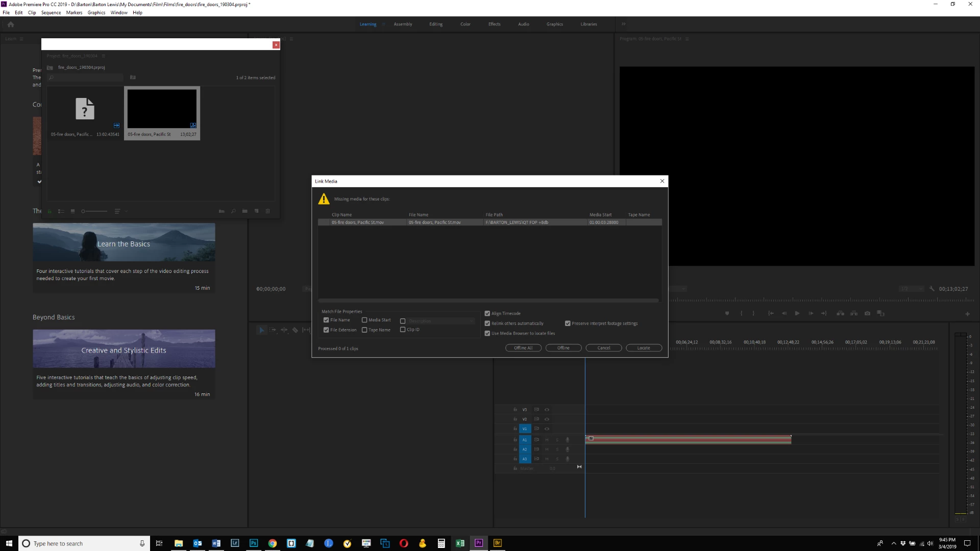Viewport: 980px width, 551px height.
Task: Enable the Media Start checkbox
Action: (364, 320)
